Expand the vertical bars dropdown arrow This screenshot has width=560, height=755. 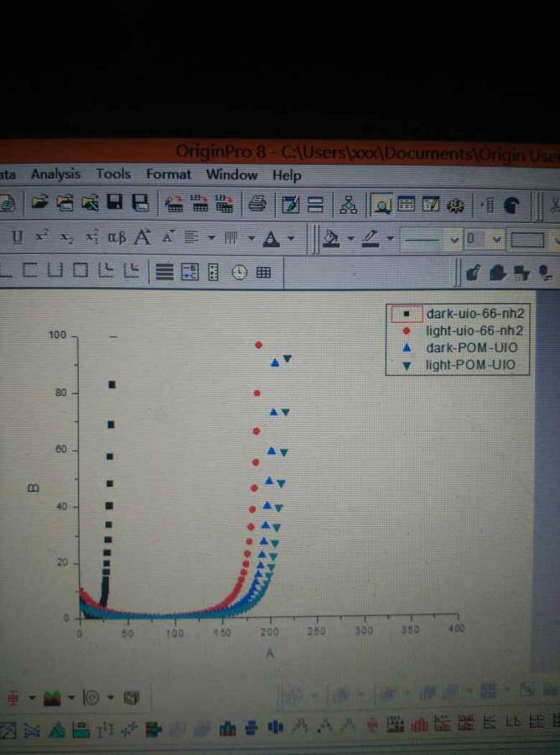pos(251,238)
